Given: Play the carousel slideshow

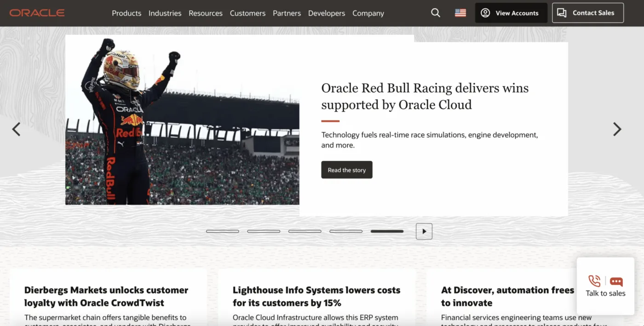Looking at the screenshot, I should point(424,231).
